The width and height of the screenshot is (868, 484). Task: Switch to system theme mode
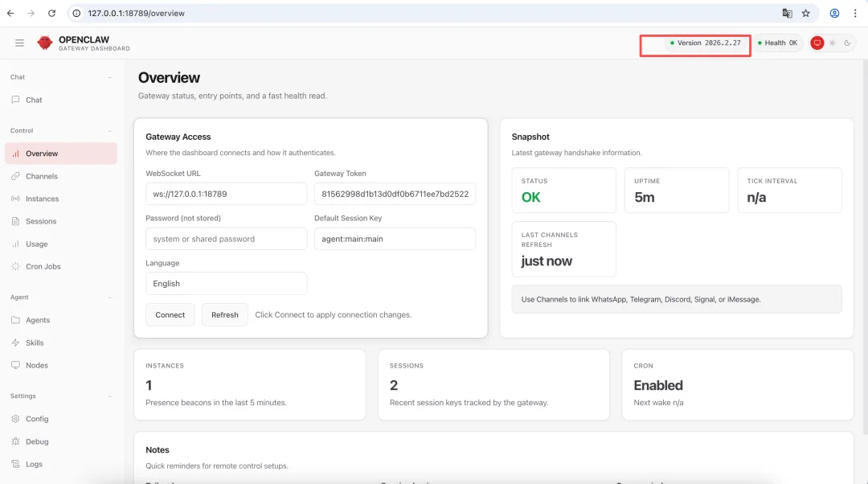[817, 43]
